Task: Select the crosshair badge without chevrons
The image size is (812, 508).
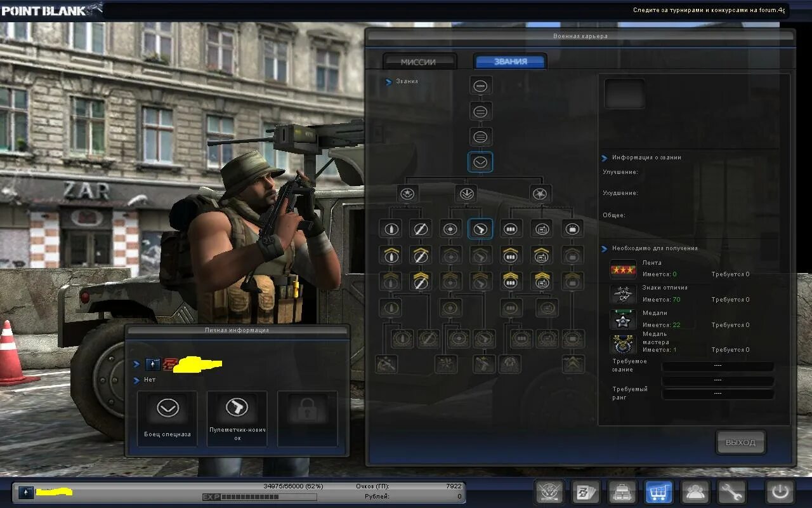Action: pyautogui.click(x=451, y=229)
